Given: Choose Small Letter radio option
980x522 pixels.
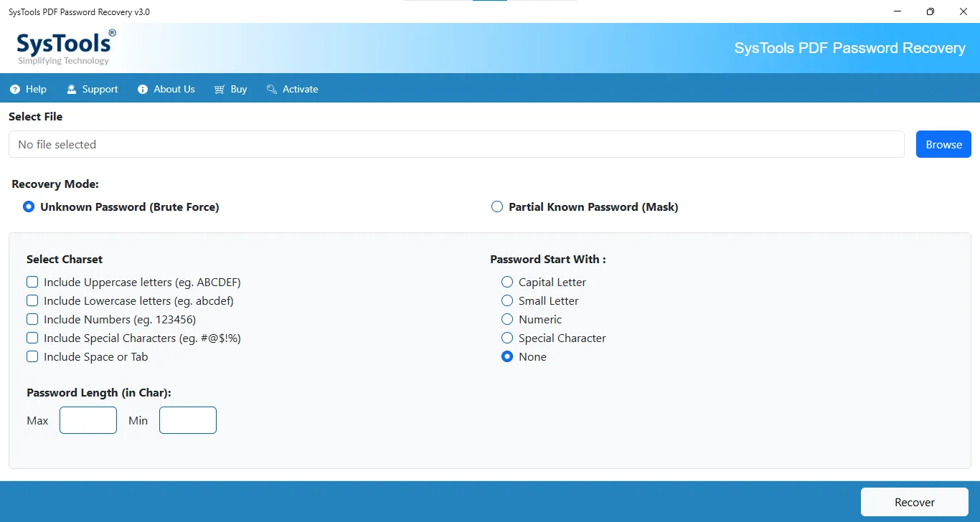Looking at the screenshot, I should point(507,300).
